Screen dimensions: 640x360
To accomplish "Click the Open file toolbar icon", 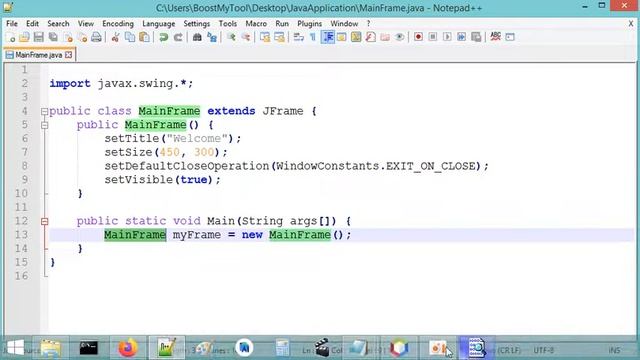I will point(24,37).
